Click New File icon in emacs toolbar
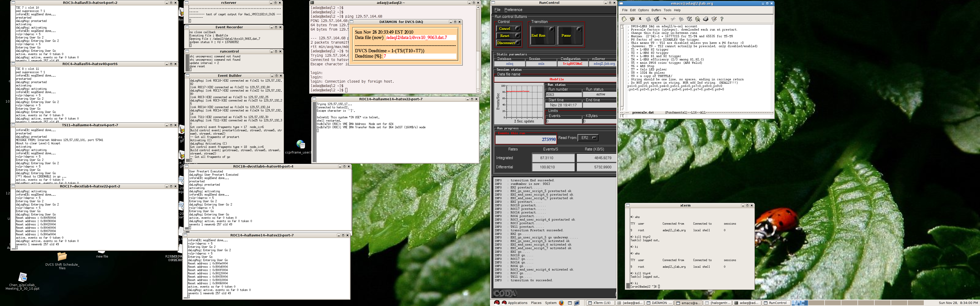 point(624,19)
